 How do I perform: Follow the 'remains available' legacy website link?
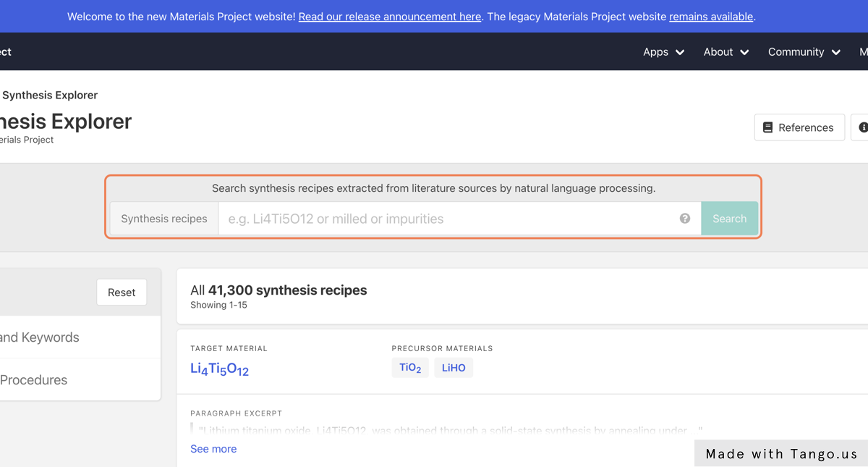(711, 17)
